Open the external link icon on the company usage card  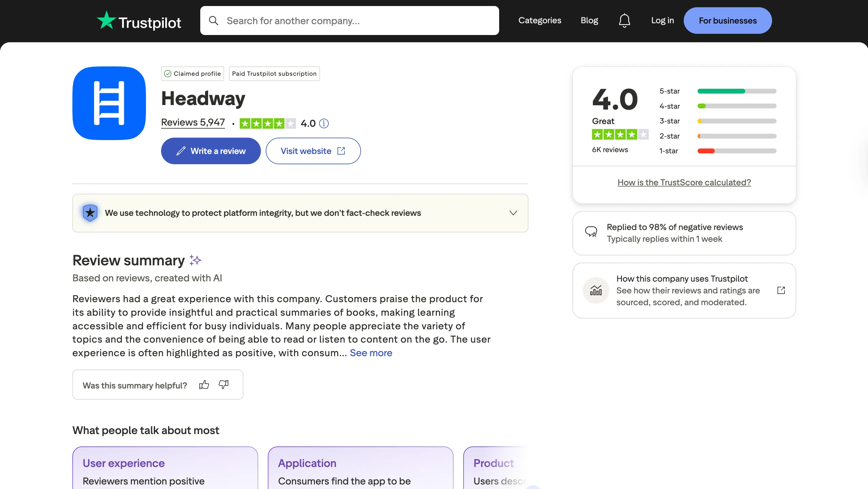[781, 290]
